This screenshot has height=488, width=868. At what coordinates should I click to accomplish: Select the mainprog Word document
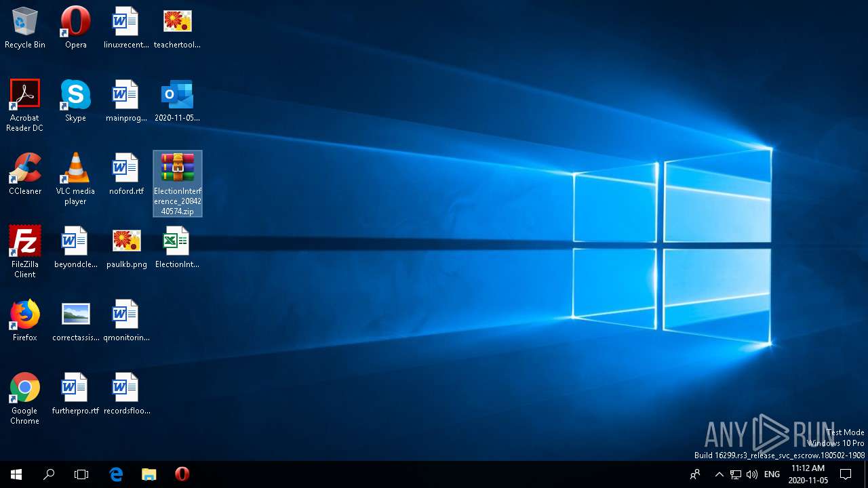click(126, 101)
